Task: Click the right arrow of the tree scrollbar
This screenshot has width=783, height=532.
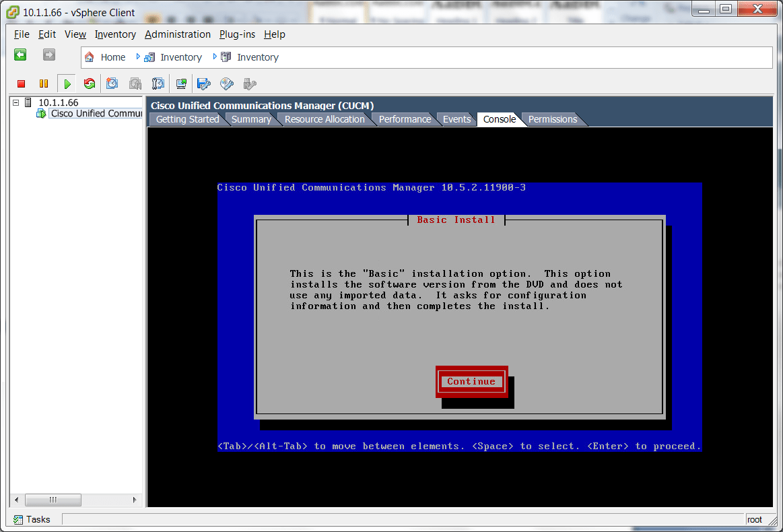Action: (135, 500)
